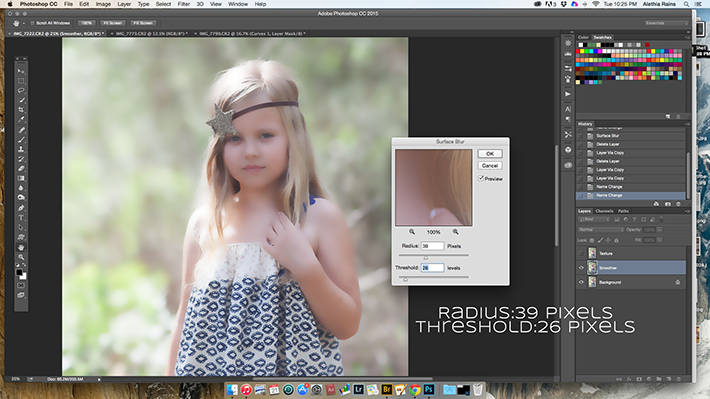
Task: Select the Eyedropper tool
Action: (21, 120)
